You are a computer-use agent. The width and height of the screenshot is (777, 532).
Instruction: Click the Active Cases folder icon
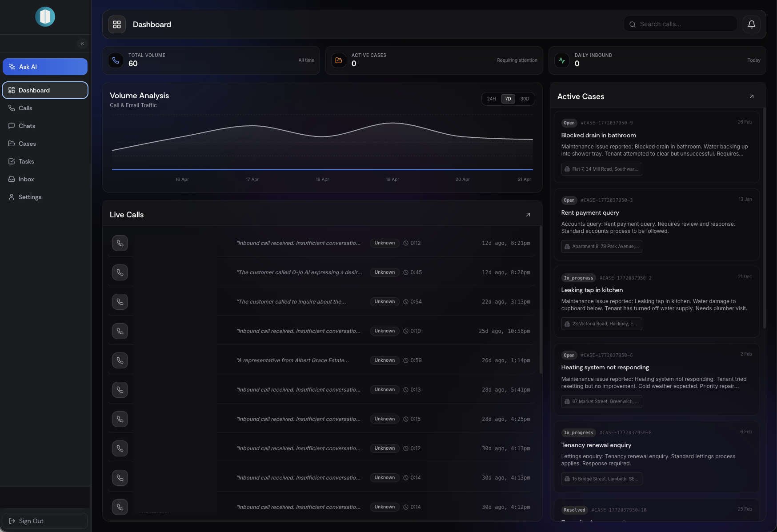[339, 60]
